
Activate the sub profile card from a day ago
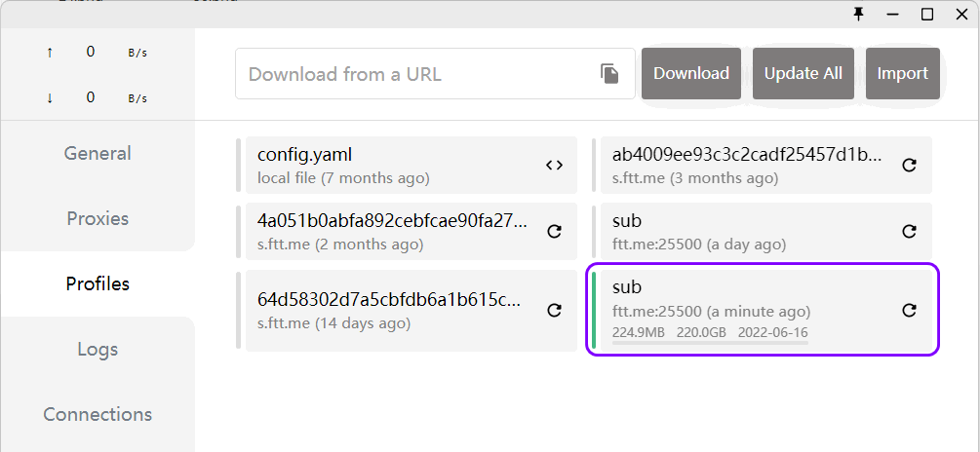click(741, 231)
